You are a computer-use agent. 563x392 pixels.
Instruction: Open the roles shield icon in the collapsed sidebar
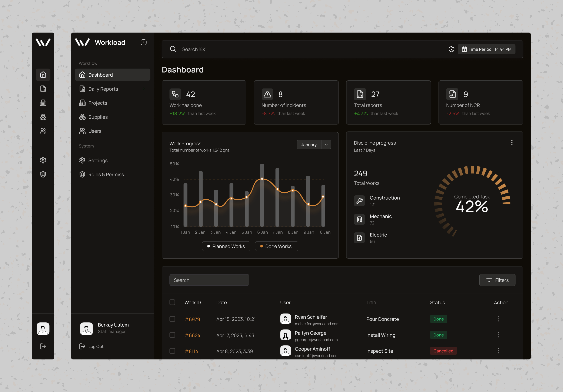[43, 175]
